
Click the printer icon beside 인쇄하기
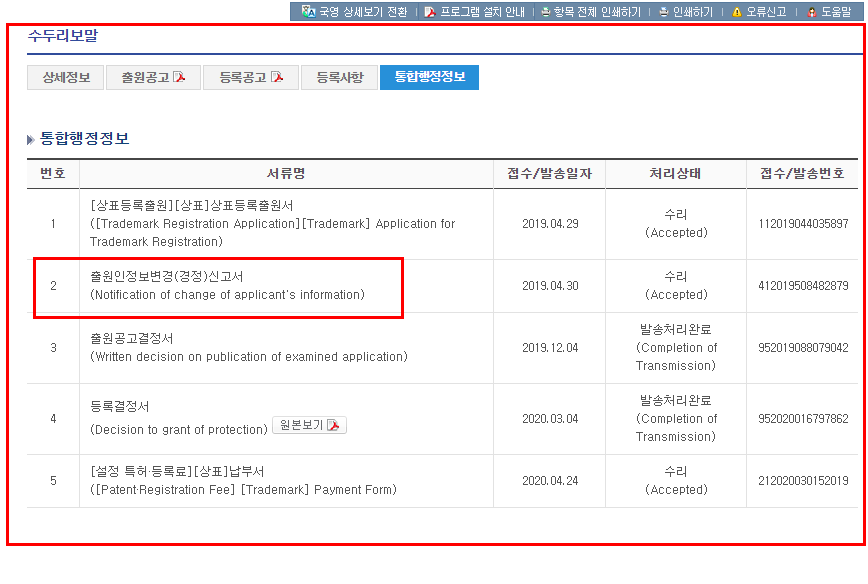664,12
